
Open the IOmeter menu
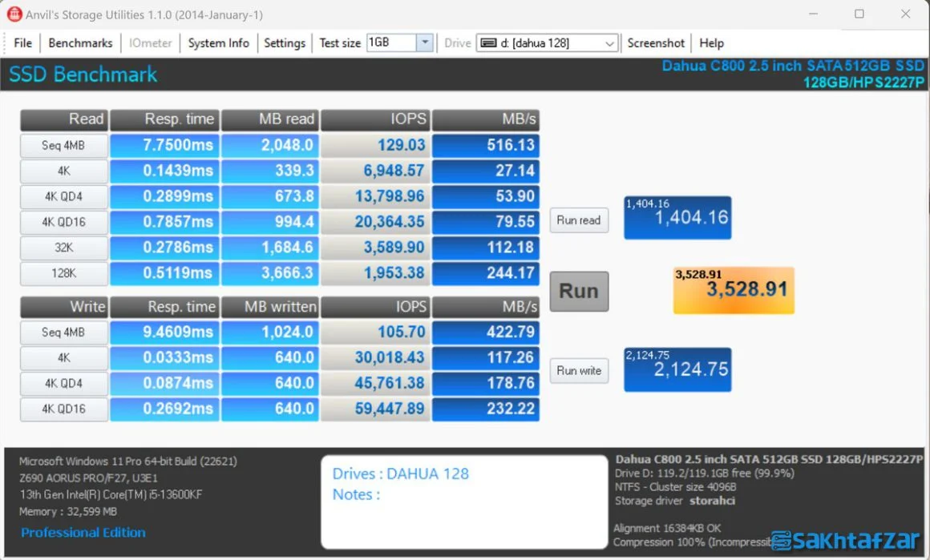tap(150, 43)
